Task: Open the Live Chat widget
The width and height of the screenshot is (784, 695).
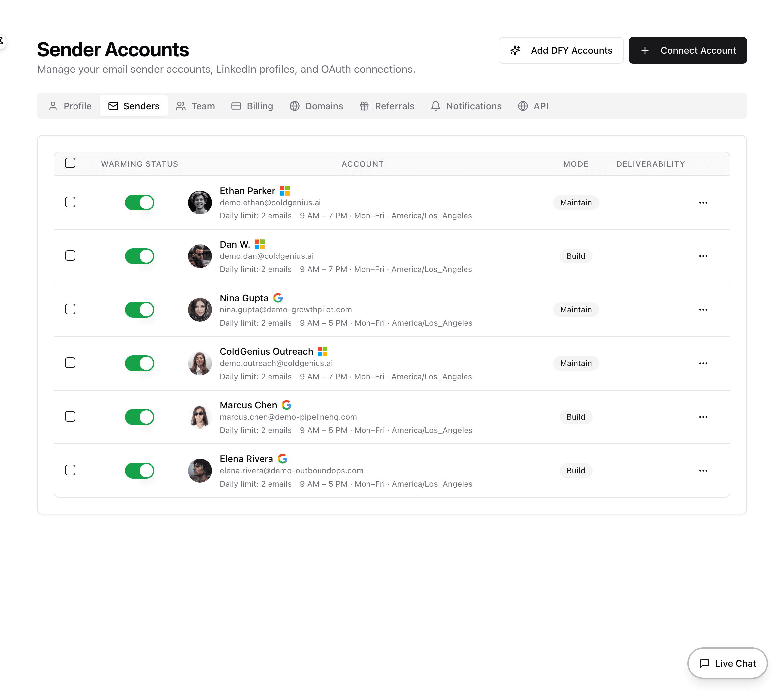Action: (728, 664)
